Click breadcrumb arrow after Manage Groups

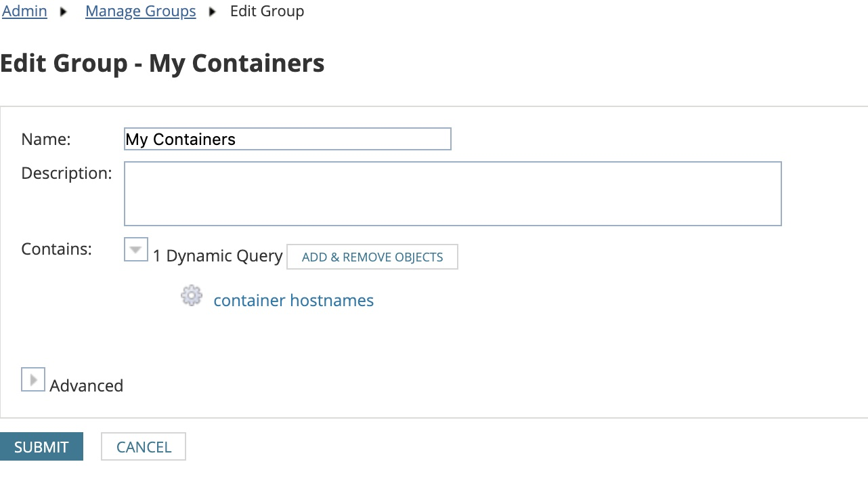click(x=213, y=12)
